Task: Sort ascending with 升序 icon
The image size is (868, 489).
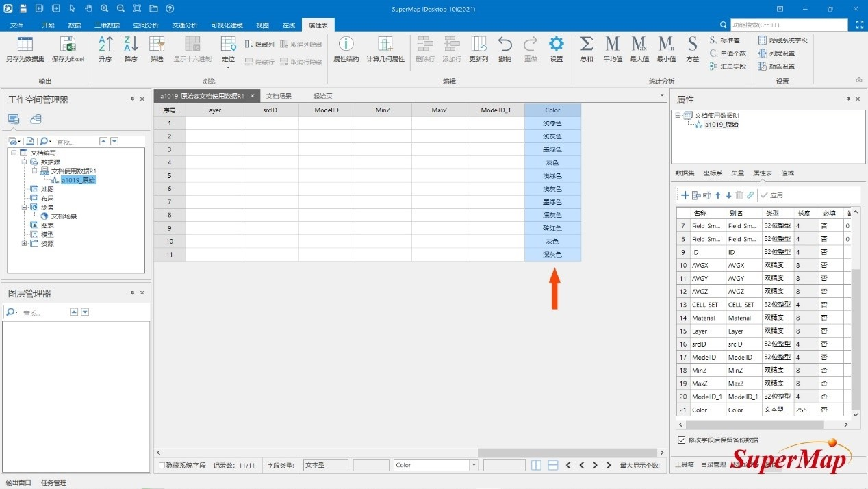Action: click(x=105, y=45)
